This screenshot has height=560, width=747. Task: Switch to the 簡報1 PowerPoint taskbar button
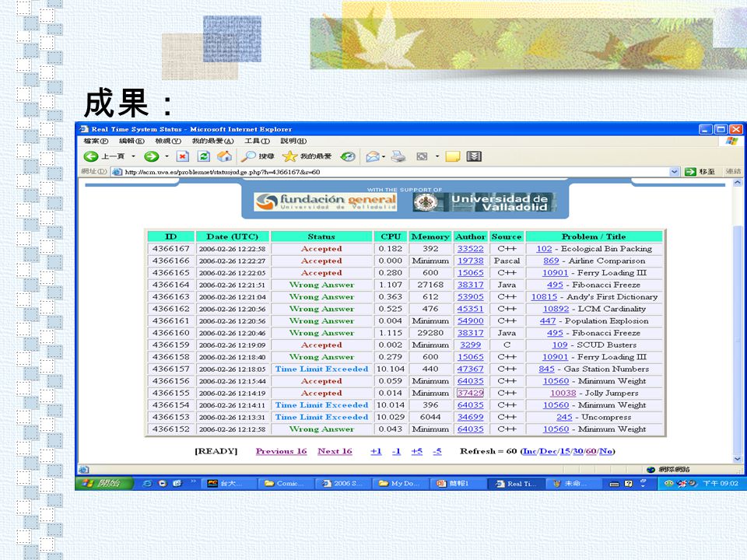point(457,483)
